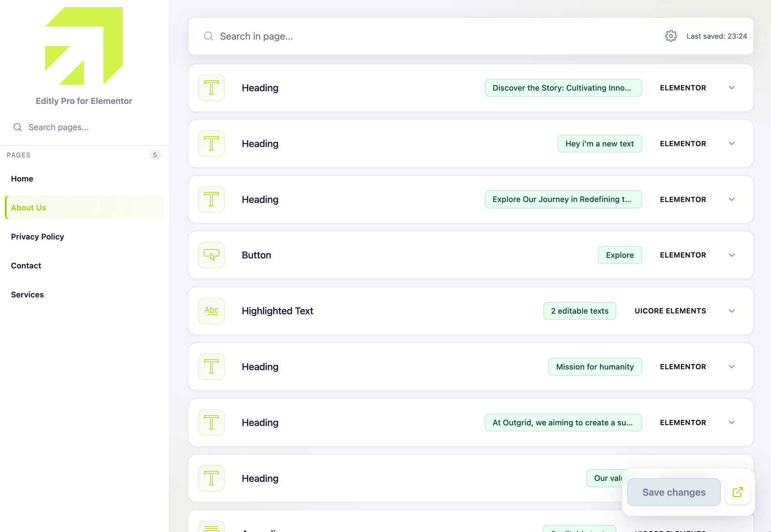Image resolution: width=771 pixels, height=532 pixels.
Task: Click the T icon of the Discover the Story heading
Action: tap(212, 88)
